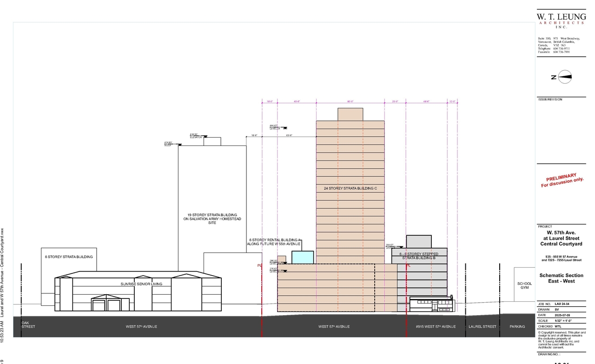Click the 'WEST 57th AVENUE' label below Sunrise Senior Living

click(x=141, y=327)
